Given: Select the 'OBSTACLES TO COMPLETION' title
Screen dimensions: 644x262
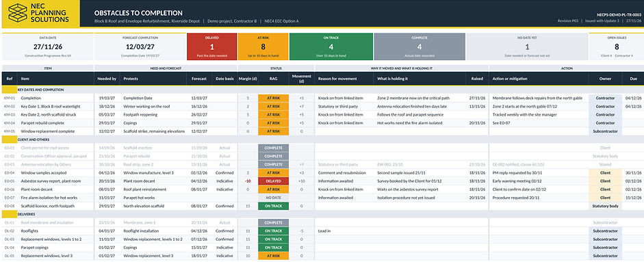Looking at the screenshot, I should click(138, 13).
